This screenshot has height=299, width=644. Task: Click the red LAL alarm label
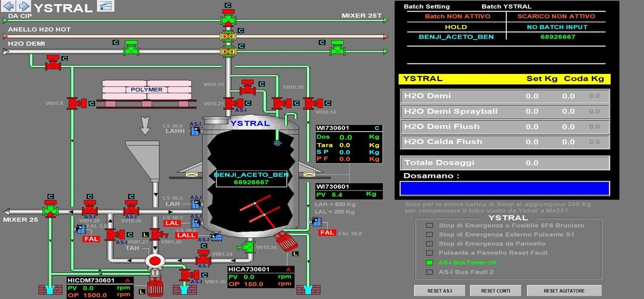tap(171, 223)
